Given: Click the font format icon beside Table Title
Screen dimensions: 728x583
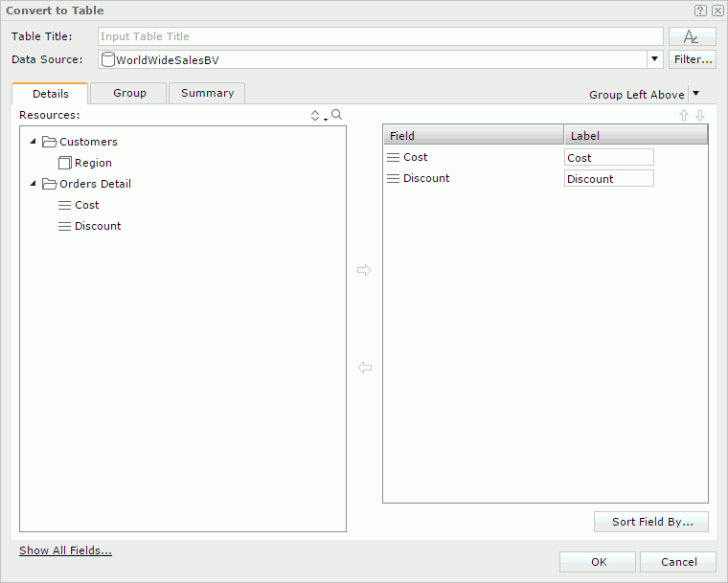Looking at the screenshot, I should click(x=692, y=36).
